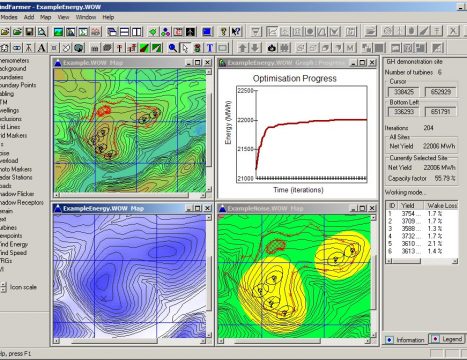
Task: Tile windows horizontally using toolbar icon
Action: point(125,32)
